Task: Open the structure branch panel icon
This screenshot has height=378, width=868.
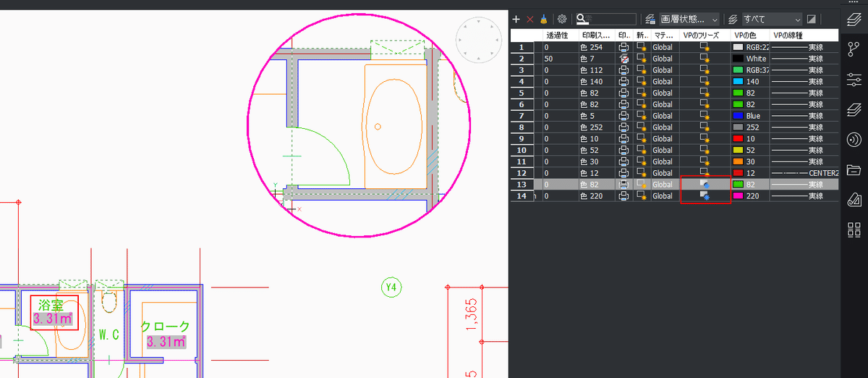Action: 854,49
